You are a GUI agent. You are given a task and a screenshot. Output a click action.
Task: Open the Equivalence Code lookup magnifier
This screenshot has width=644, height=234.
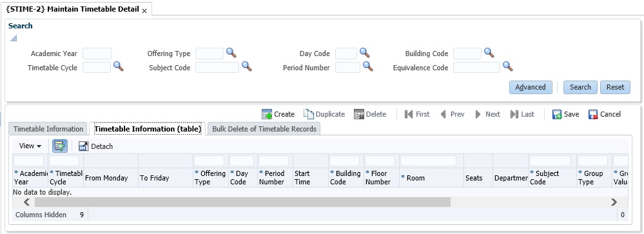click(508, 66)
